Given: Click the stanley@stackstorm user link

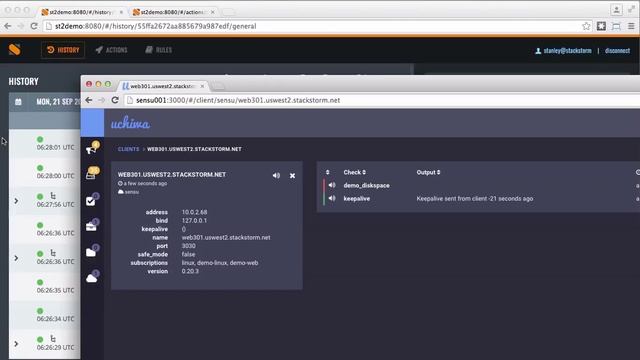Looking at the screenshot, I should 563,51.
